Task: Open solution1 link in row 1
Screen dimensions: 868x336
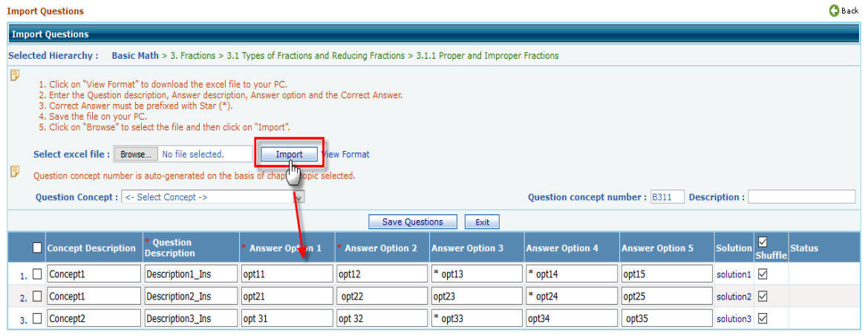Action: click(x=734, y=274)
